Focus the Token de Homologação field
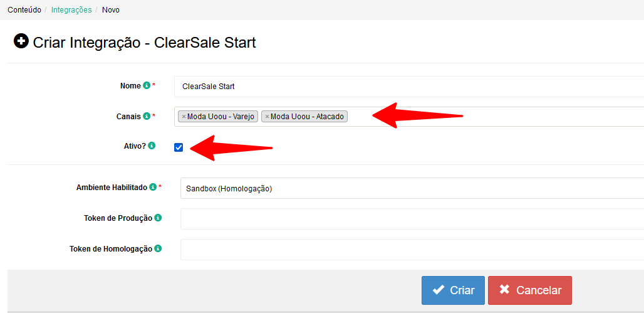The height and width of the screenshot is (313, 644). (x=412, y=250)
